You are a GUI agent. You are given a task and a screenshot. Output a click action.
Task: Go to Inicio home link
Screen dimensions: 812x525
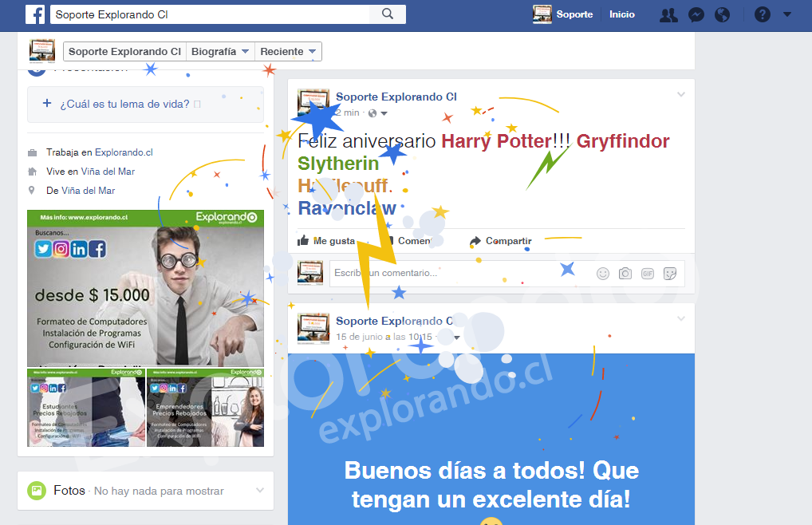click(x=622, y=14)
